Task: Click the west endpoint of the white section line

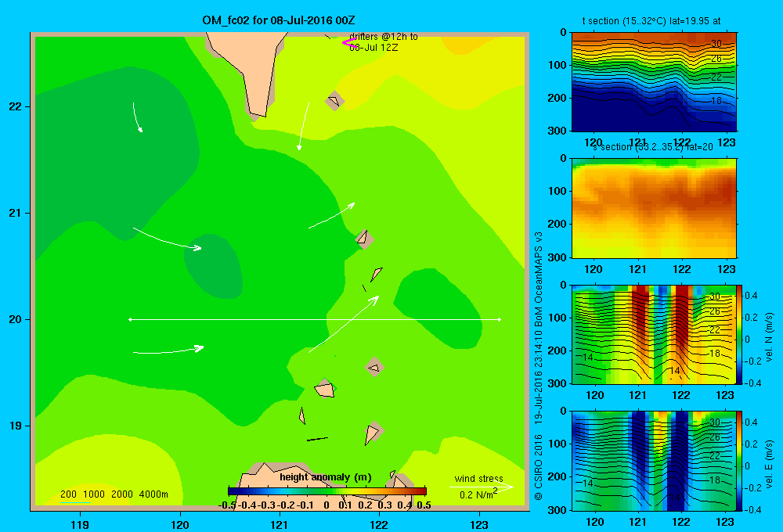Action: 130,319
